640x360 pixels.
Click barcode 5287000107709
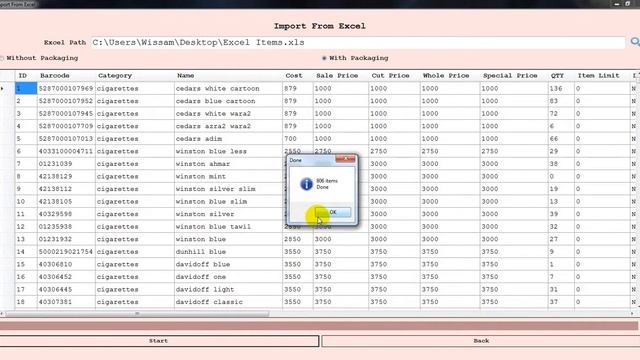point(66,126)
